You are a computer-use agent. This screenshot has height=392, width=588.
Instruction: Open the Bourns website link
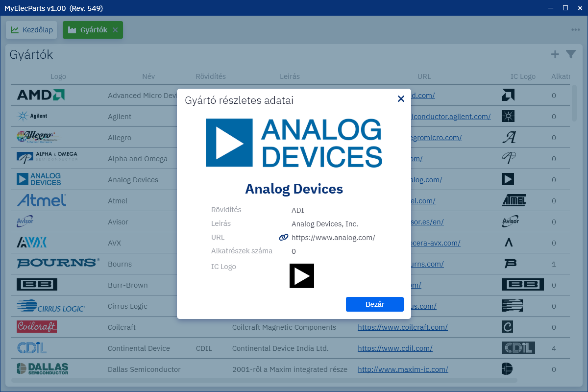tap(426, 264)
